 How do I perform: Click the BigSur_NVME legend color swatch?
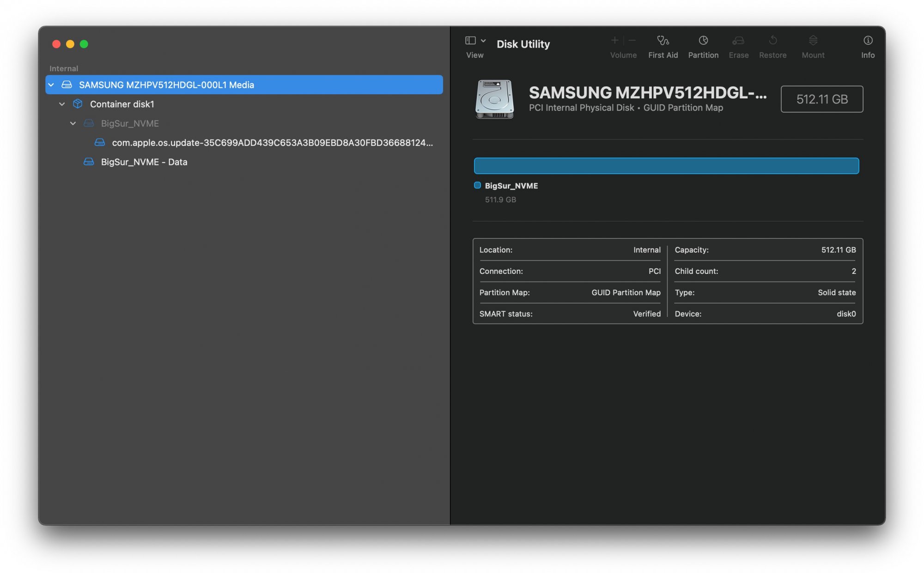(477, 186)
